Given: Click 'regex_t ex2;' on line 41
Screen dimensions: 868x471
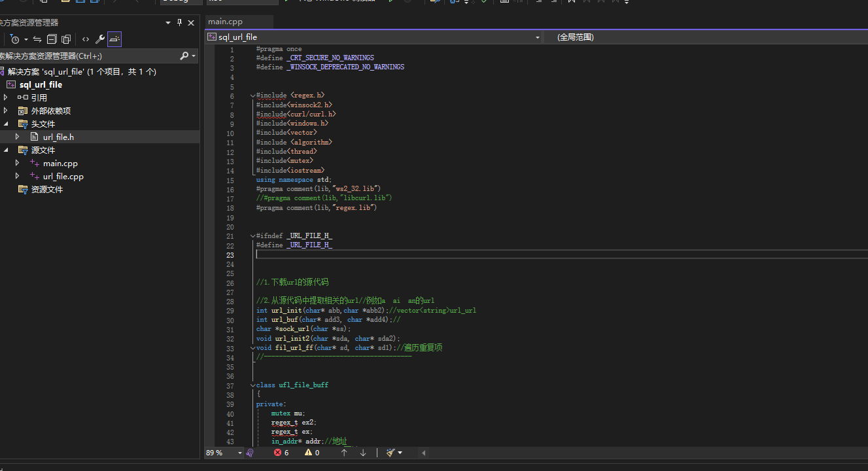Looking at the screenshot, I should tap(294, 423).
